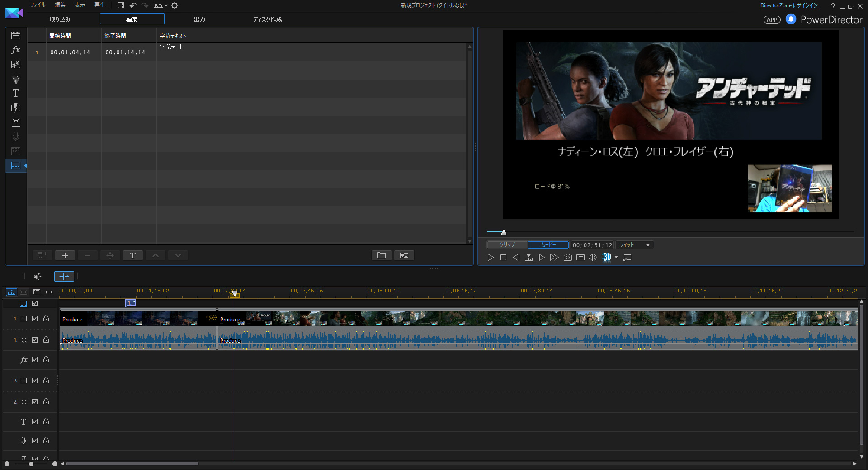Select the クリップ preview mode button
This screenshot has width=868, height=470.
(507, 245)
